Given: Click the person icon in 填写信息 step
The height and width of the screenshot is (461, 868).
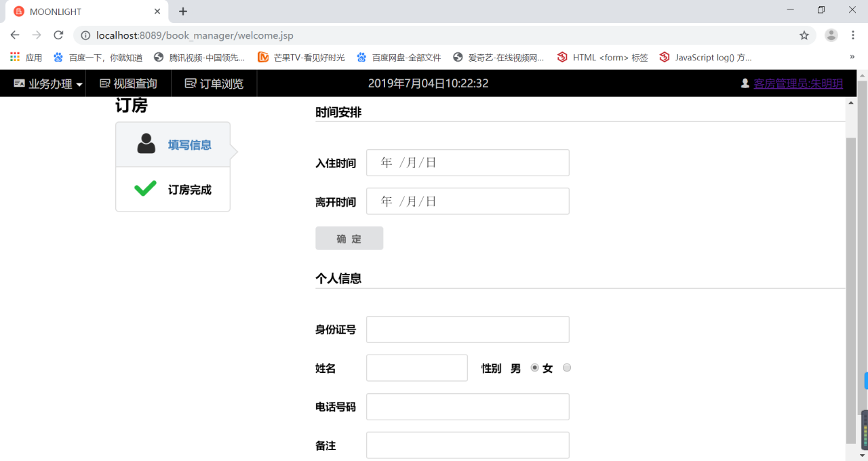Looking at the screenshot, I should 146,144.
